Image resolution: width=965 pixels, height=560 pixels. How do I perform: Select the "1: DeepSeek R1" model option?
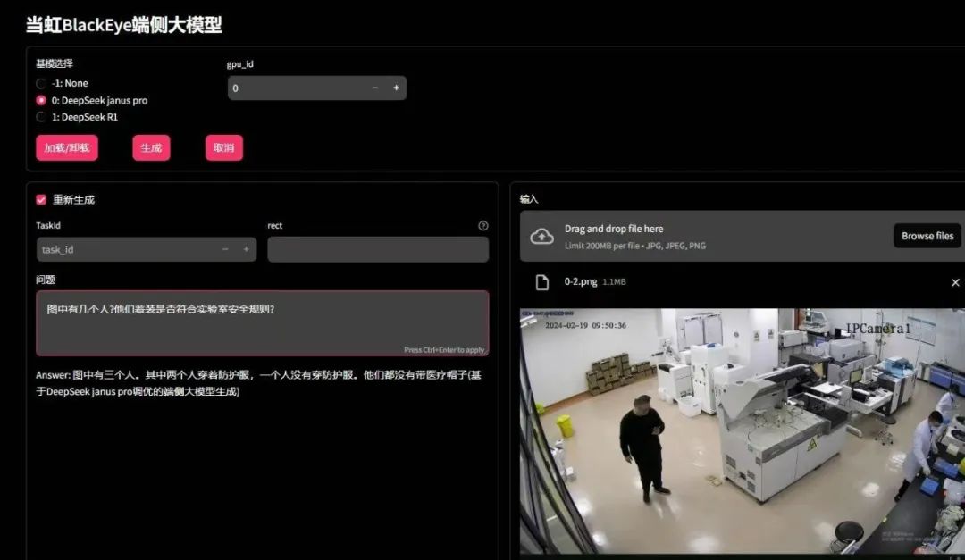(x=40, y=117)
